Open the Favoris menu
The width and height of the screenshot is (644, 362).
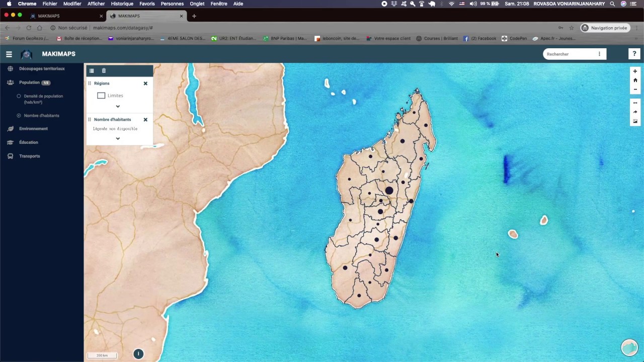(x=147, y=4)
